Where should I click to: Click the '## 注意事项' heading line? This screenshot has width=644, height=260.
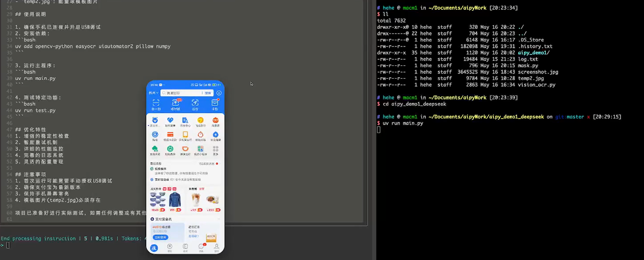pos(31,175)
